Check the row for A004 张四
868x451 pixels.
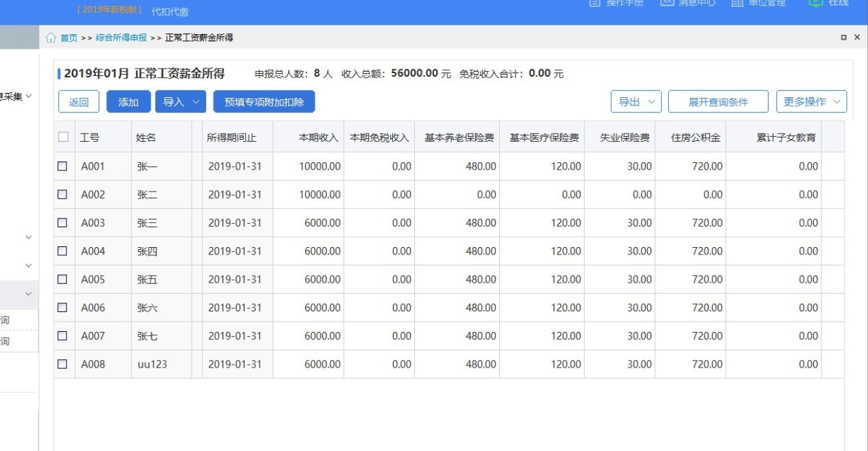click(62, 251)
